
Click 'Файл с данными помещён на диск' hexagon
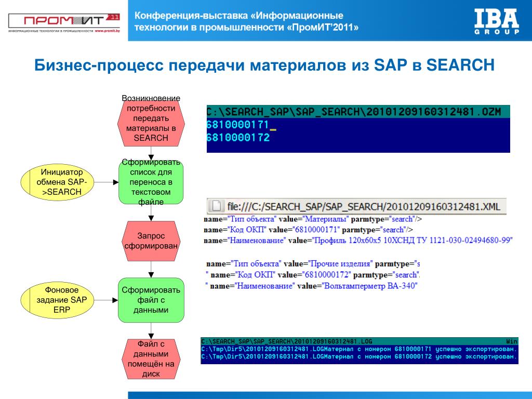(x=151, y=359)
